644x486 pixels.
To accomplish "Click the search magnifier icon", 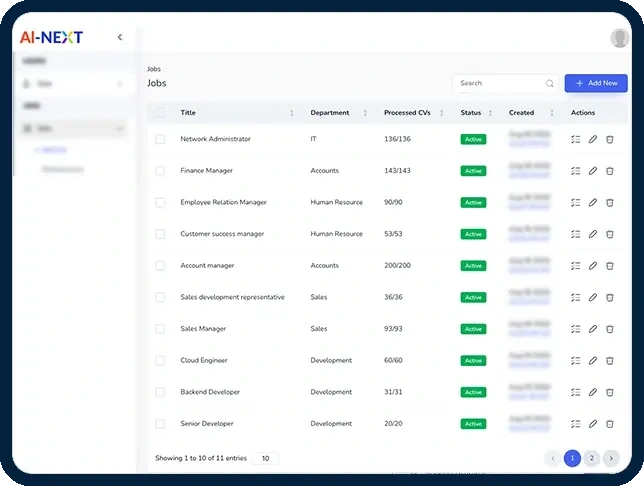I will tap(549, 83).
